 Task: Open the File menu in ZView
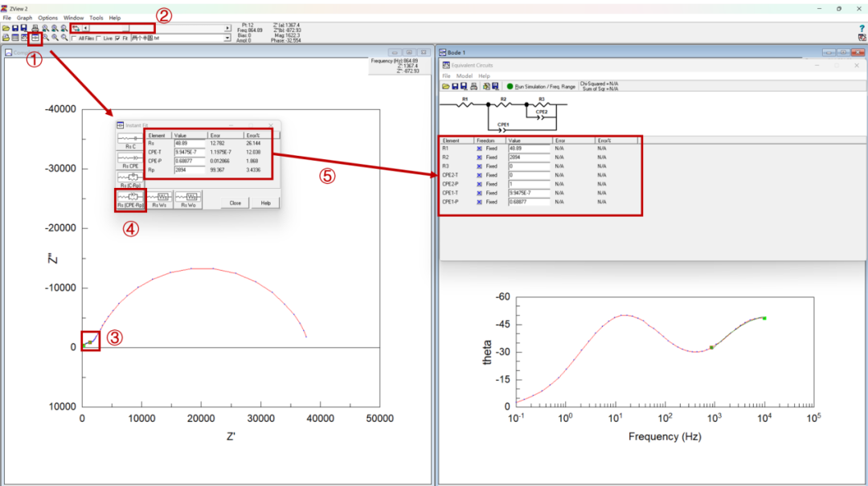tap(6, 18)
